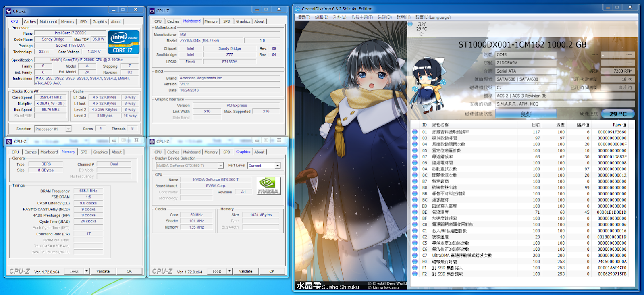The height and width of the screenshot is (295, 644).
Task: Click the Core Speed value 3591.43 MHz
Action: [50, 98]
